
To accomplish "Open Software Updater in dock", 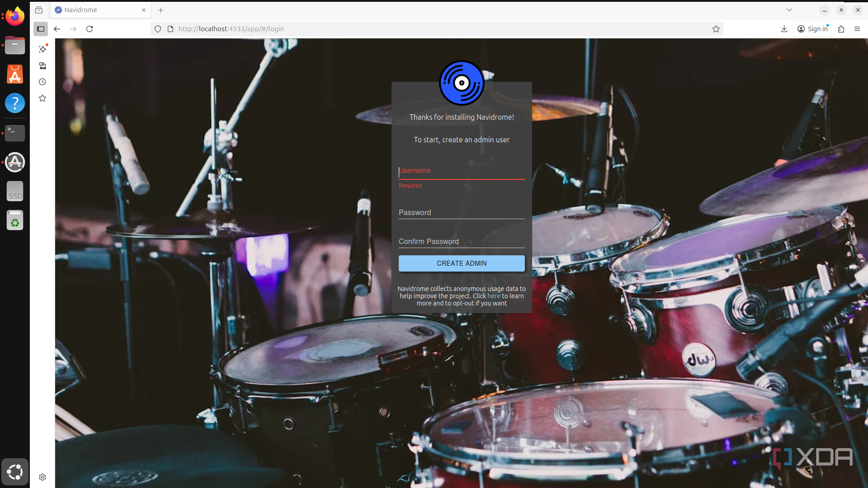I will pyautogui.click(x=15, y=162).
